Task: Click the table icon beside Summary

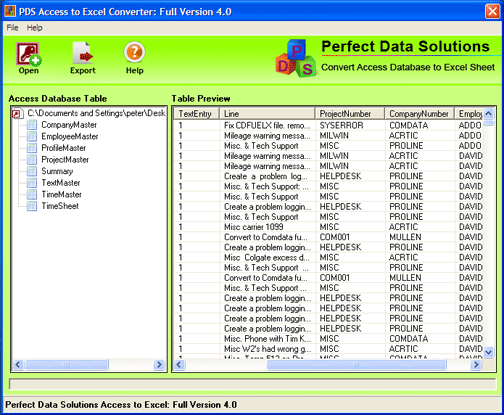Action: coord(32,171)
